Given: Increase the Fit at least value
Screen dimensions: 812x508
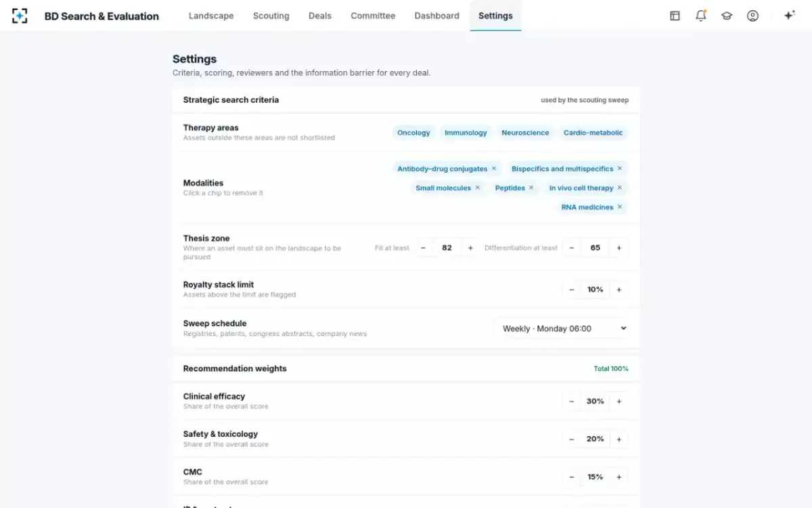Looking at the screenshot, I should [x=470, y=248].
